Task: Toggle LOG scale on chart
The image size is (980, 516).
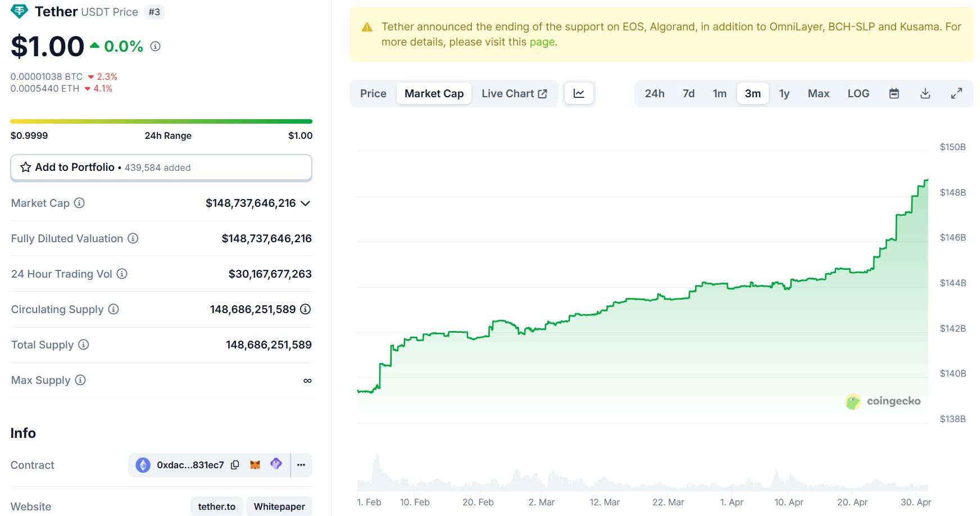Action: pyautogui.click(x=858, y=93)
